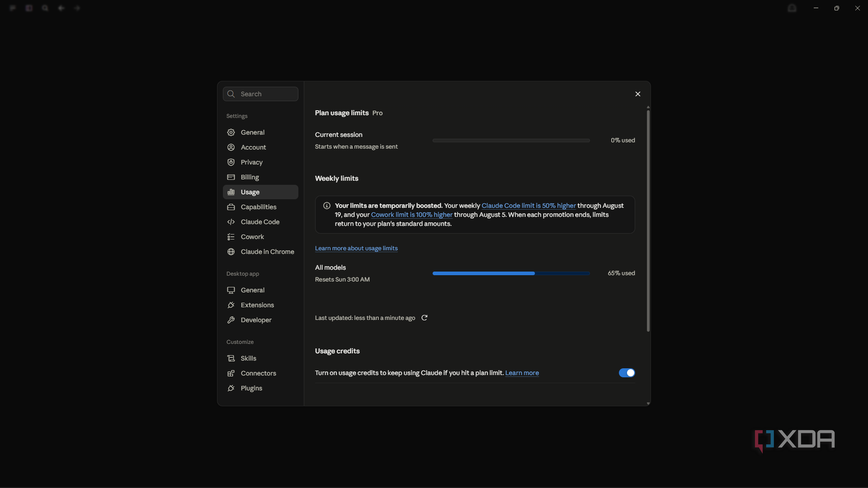Click the 'Pro' plan label
Viewport: 868px width, 488px height.
[x=378, y=113]
